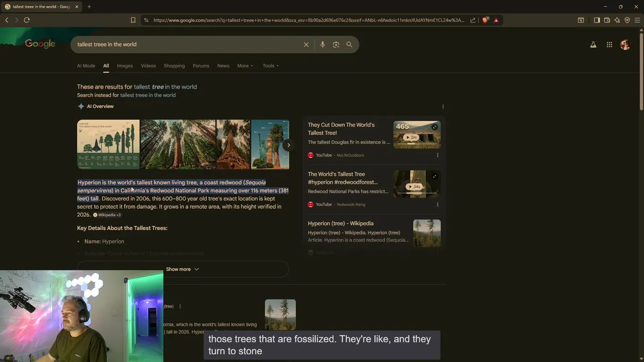Image resolution: width=644 pixels, height=362 pixels.
Task: Click the 'Name: Hyperion' list item
Action: [x=104, y=241]
